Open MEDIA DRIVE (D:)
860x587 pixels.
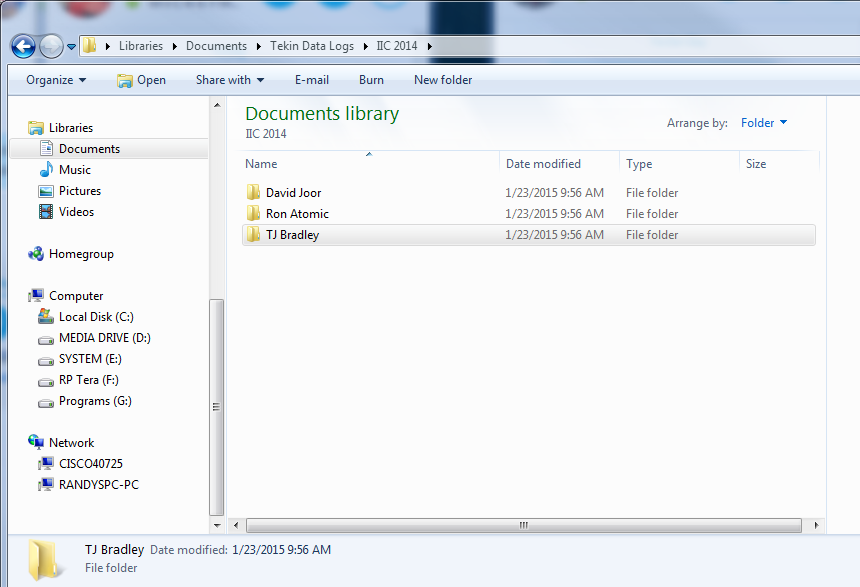point(105,338)
